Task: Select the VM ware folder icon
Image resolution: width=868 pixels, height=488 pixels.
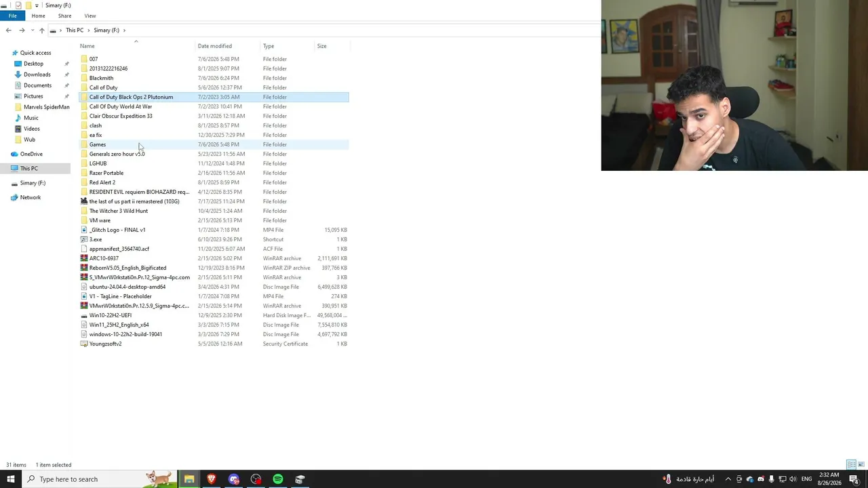Action: coord(84,220)
